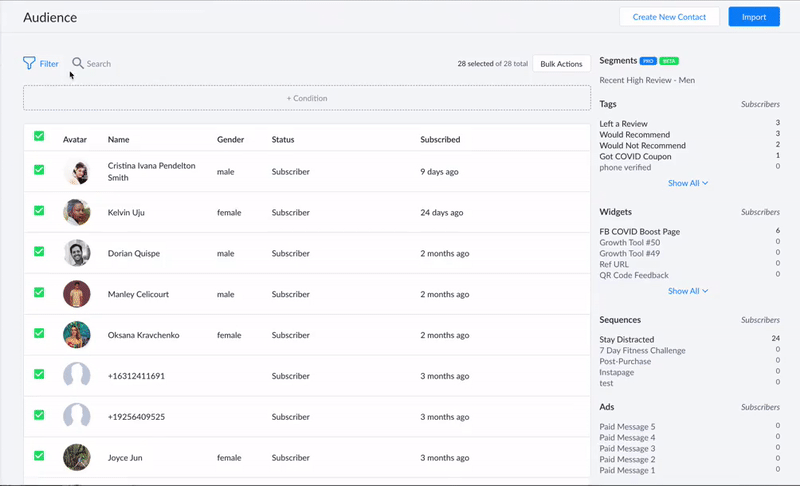Open Dorian Quispe contact name
Viewport: 800px width, 486px height.
(x=134, y=253)
